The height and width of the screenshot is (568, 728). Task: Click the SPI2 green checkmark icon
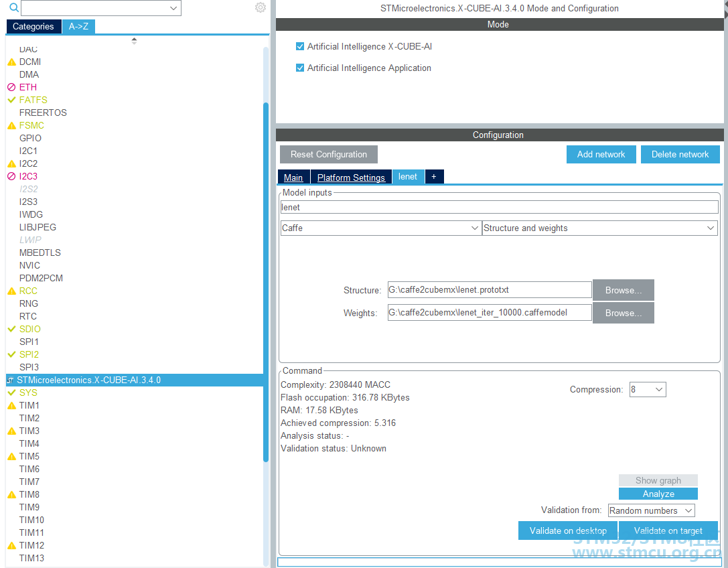[x=11, y=354]
